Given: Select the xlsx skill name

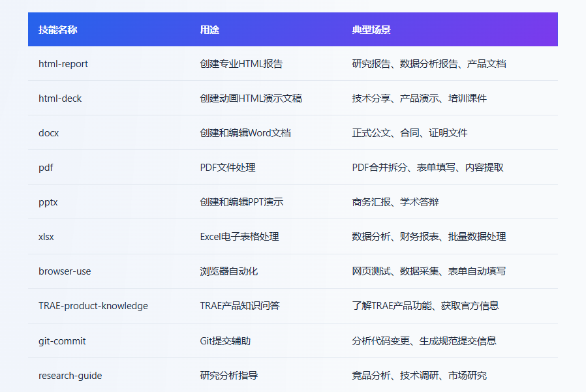Looking at the screenshot, I should pyautogui.click(x=46, y=237).
